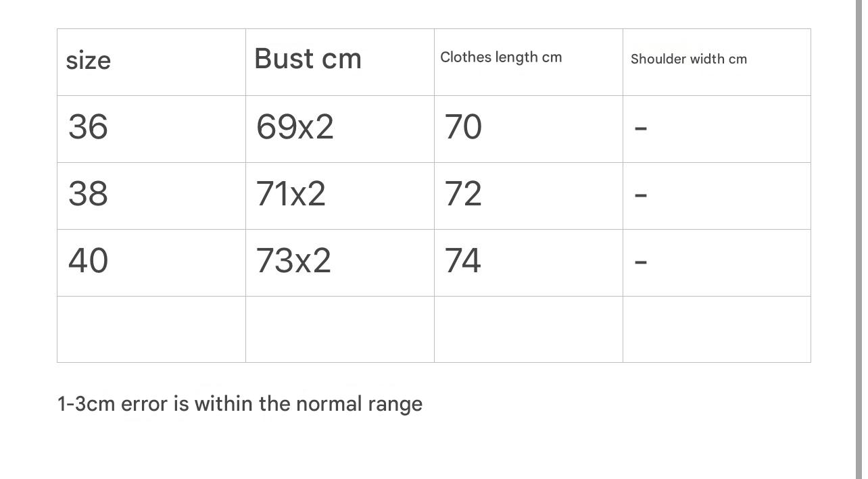This screenshot has height=479, width=868.
Task: Click the clothes length value 70
Action: (x=463, y=127)
